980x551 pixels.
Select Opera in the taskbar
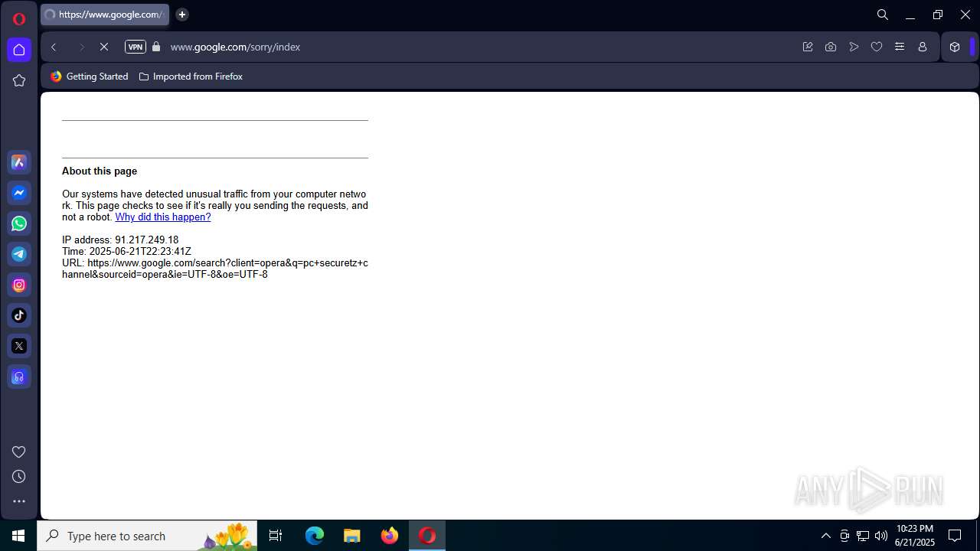pyautogui.click(x=427, y=536)
